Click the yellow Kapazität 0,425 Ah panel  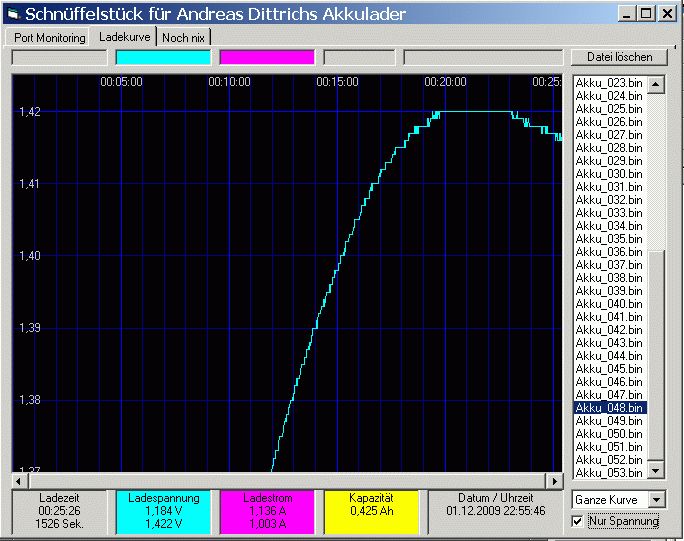click(x=371, y=512)
